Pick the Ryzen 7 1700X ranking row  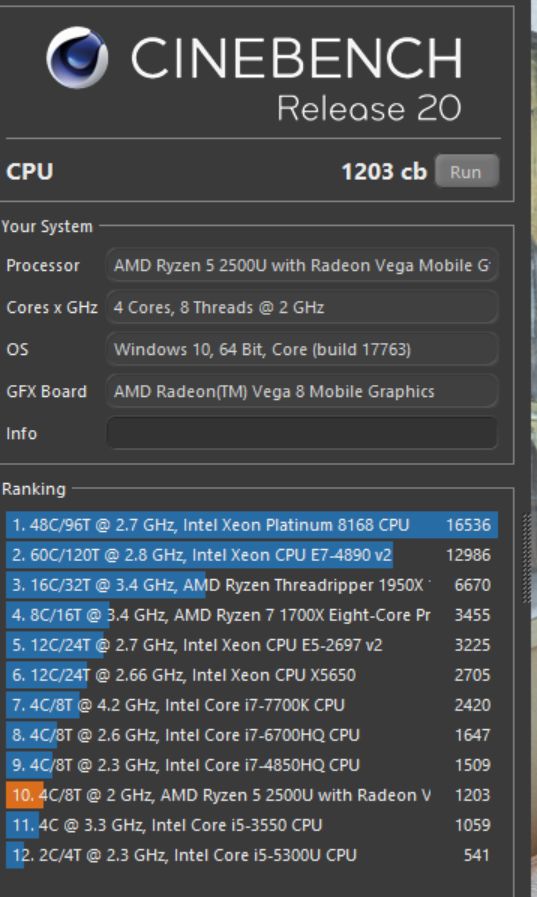[x=252, y=615]
